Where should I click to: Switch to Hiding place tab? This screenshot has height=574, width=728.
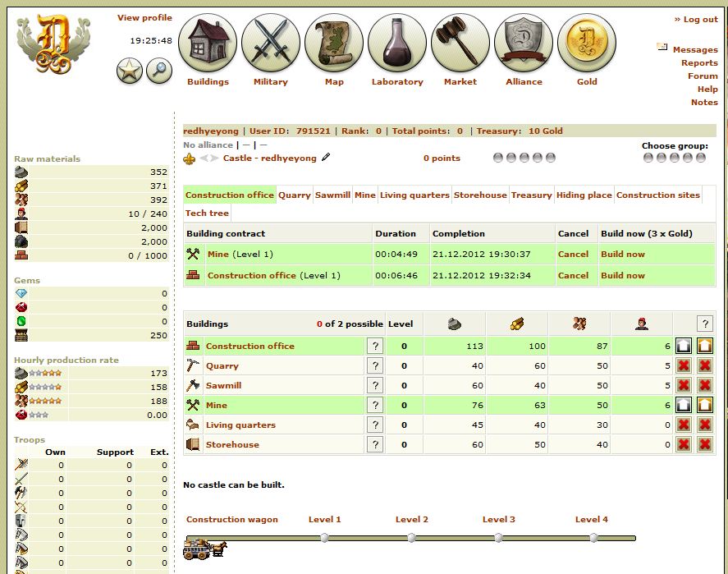coord(584,195)
